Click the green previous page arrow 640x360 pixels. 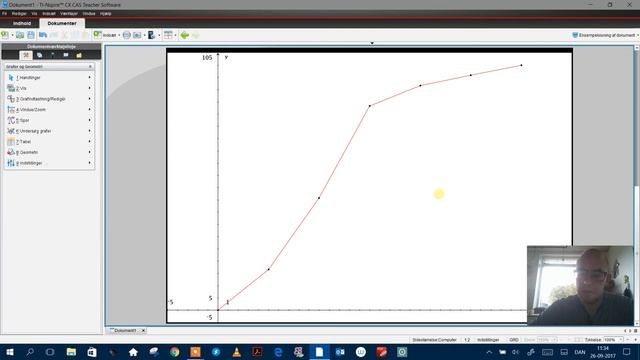click(x=184, y=35)
